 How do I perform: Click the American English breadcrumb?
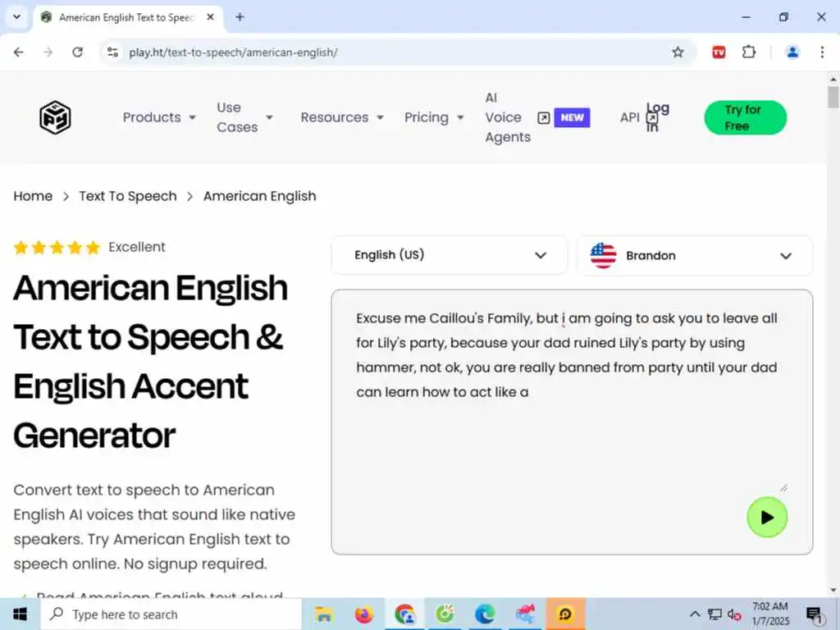click(x=260, y=196)
